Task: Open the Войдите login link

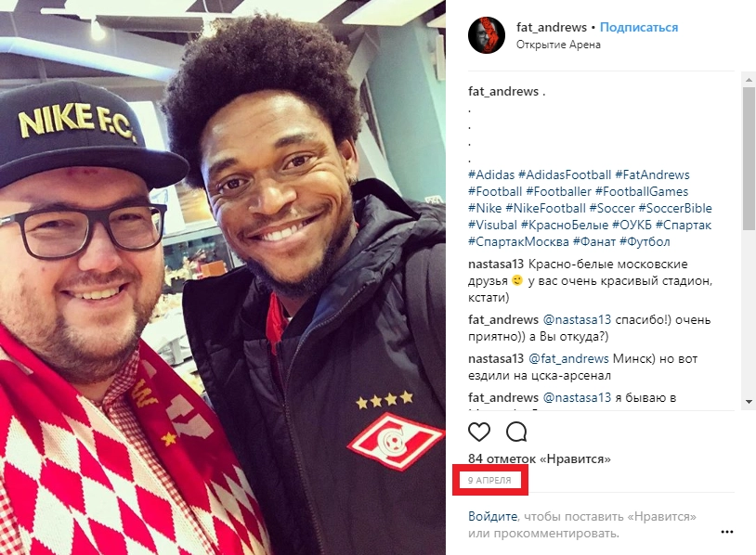Action: coord(492,516)
